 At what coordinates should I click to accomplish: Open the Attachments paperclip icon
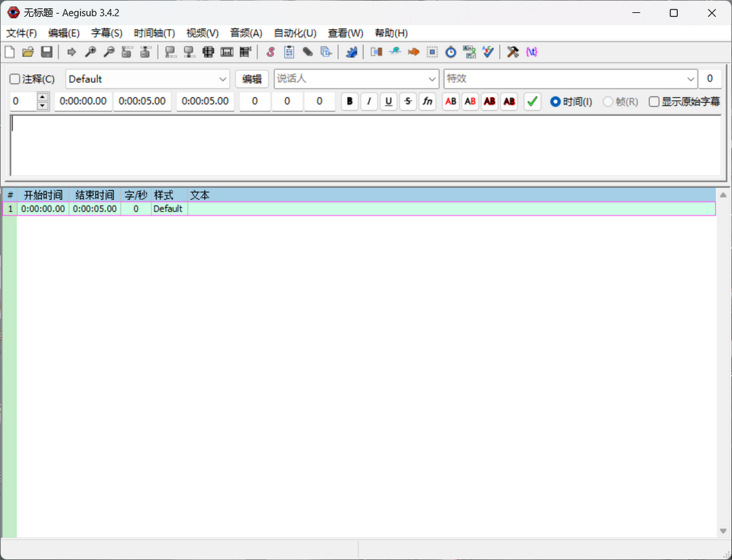tap(308, 52)
